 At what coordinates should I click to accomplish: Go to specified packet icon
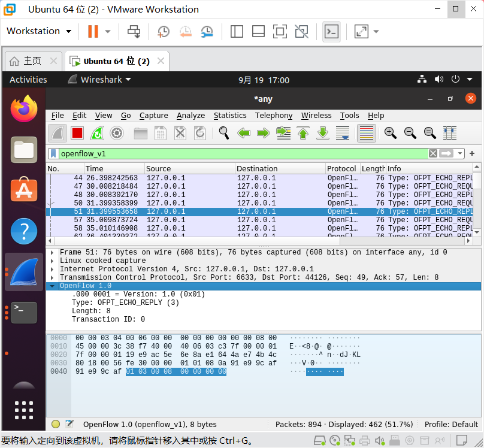pyautogui.click(x=283, y=134)
